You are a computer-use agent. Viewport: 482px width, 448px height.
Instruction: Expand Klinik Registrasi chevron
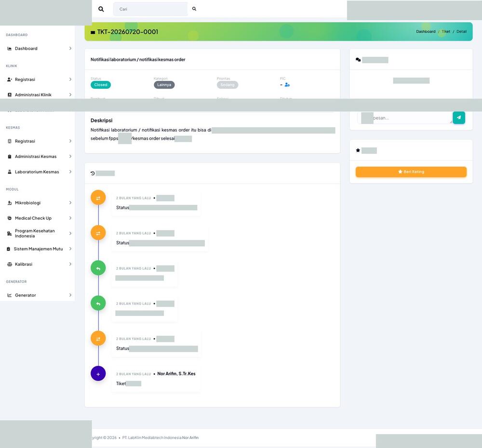pyautogui.click(x=70, y=79)
